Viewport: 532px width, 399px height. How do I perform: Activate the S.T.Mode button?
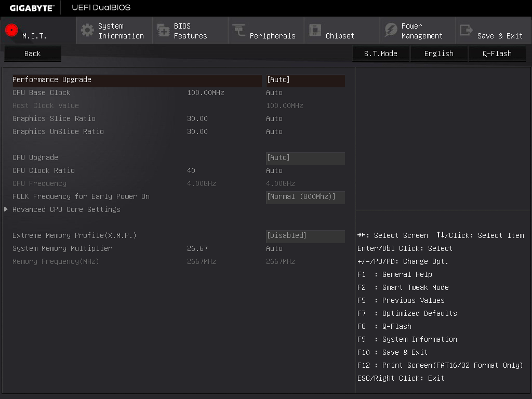[x=381, y=54]
